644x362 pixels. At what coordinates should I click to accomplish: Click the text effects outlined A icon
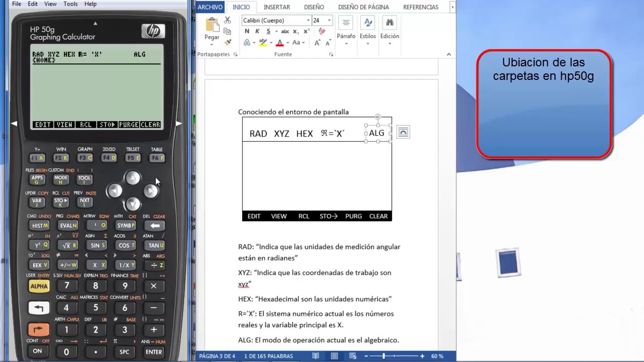(x=247, y=43)
